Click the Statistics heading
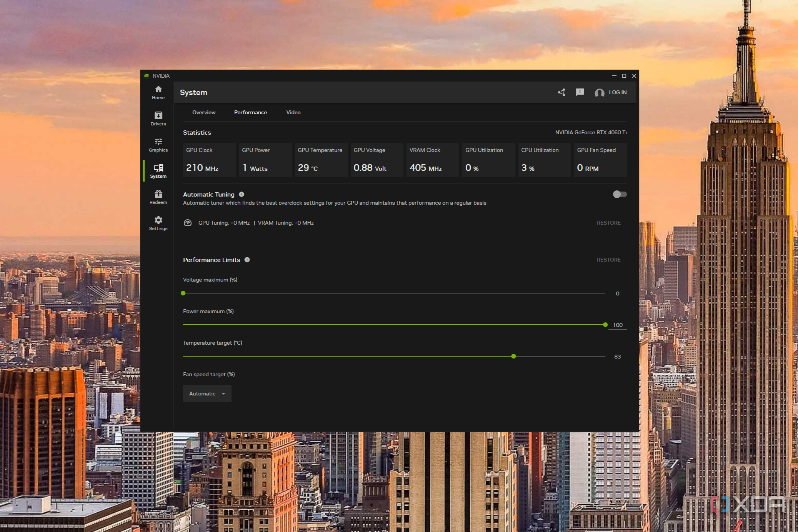 (x=197, y=132)
